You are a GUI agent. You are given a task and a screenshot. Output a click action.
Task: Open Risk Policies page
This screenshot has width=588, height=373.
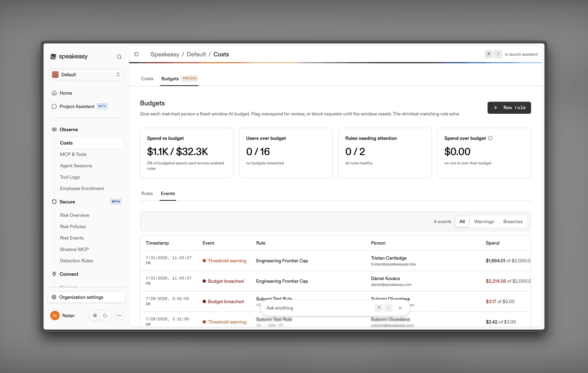73,227
